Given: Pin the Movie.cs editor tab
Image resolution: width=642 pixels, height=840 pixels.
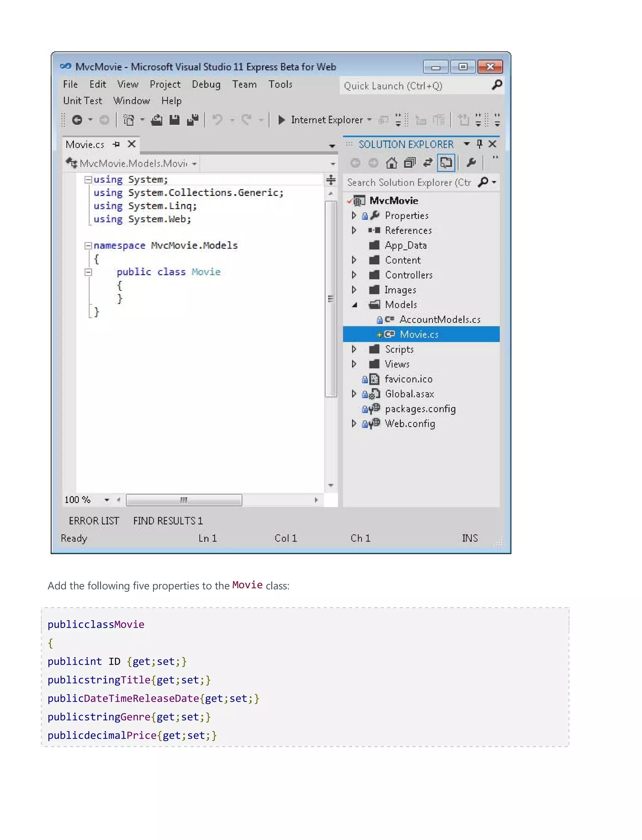Looking at the screenshot, I should 117,144.
